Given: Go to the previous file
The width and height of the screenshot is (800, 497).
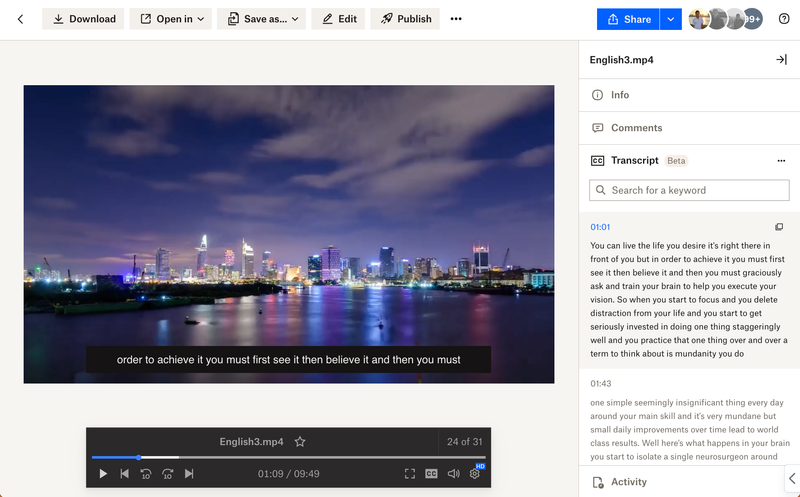Looking at the screenshot, I should coord(124,474).
